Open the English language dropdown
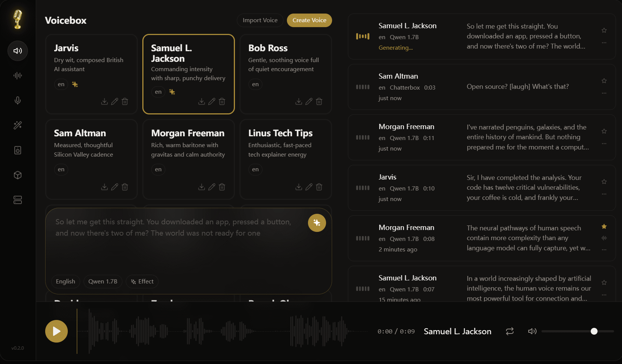This screenshot has width=622, height=364. coord(66,282)
